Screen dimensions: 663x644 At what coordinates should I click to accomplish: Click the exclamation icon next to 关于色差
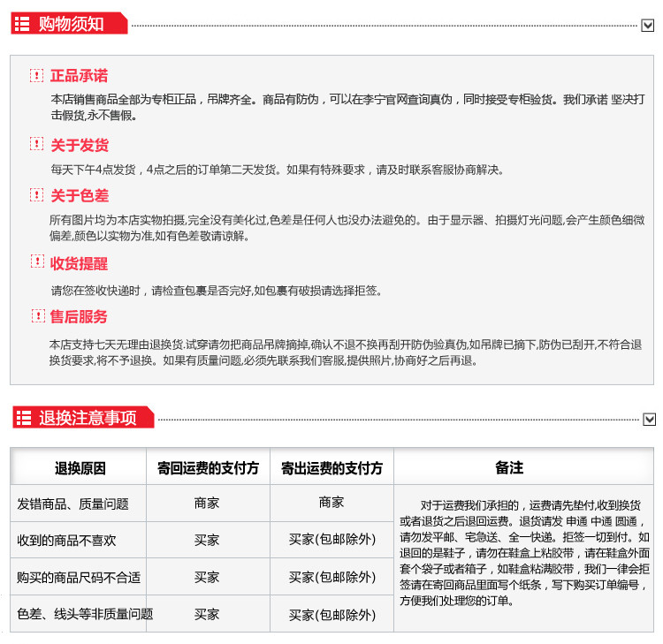(37, 195)
